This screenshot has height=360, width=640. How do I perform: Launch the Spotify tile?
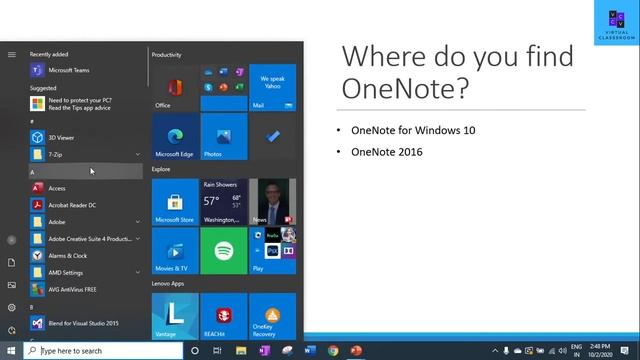[224, 251]
